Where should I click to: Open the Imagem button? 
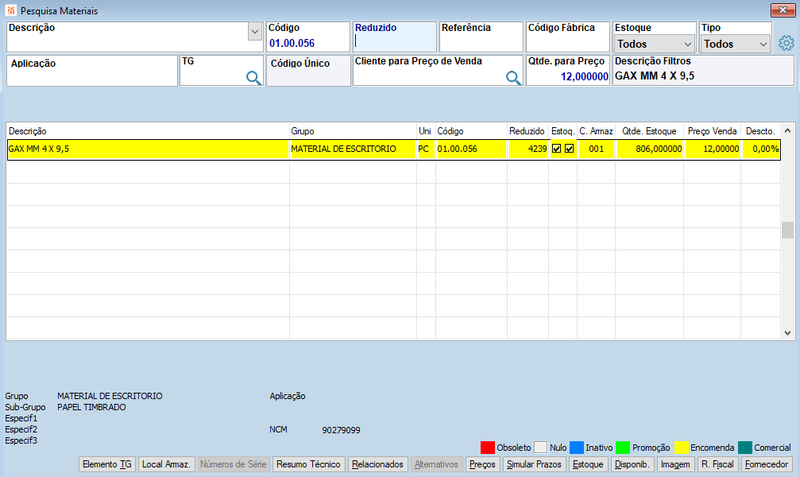675,464
